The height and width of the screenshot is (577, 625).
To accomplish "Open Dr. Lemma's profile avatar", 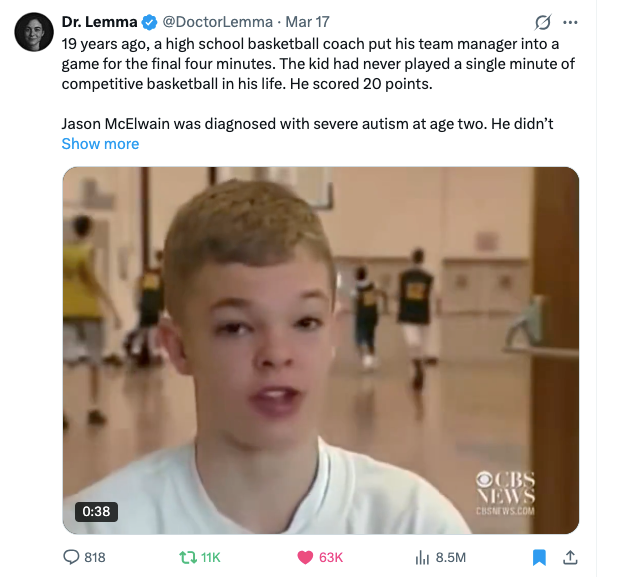I will tap(34, 32).
